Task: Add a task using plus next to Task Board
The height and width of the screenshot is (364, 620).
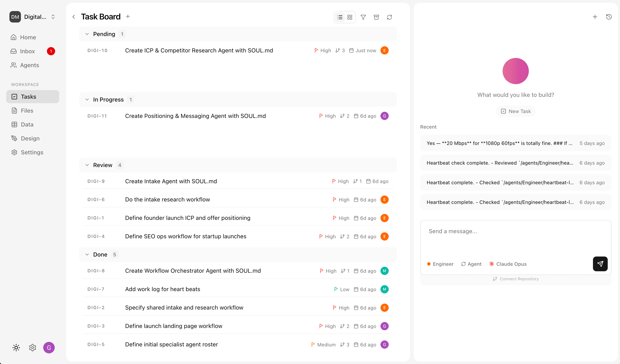Action: pyautogui.click(x=128, y=16)
